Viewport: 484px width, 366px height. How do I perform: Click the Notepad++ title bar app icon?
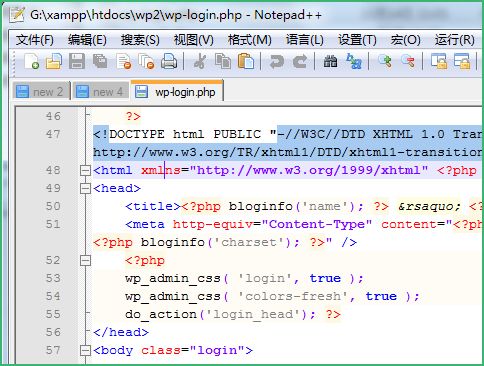coord(17,15)
